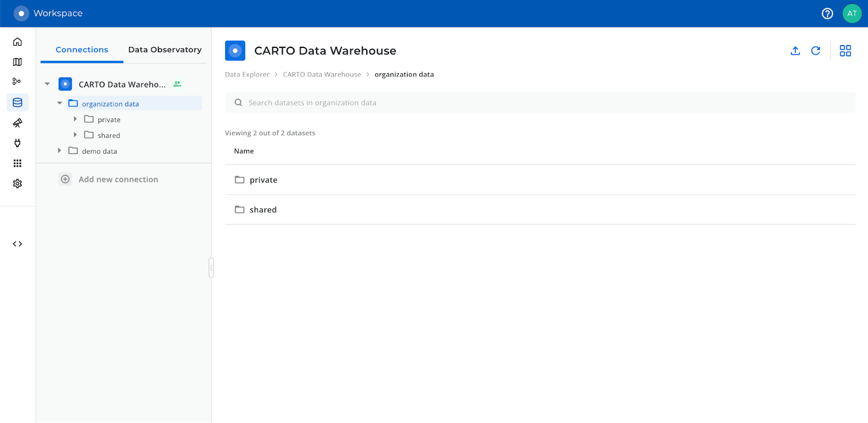
Task: Go to Data Explorer breadcrumb link
Action: (x=247, y=74)
